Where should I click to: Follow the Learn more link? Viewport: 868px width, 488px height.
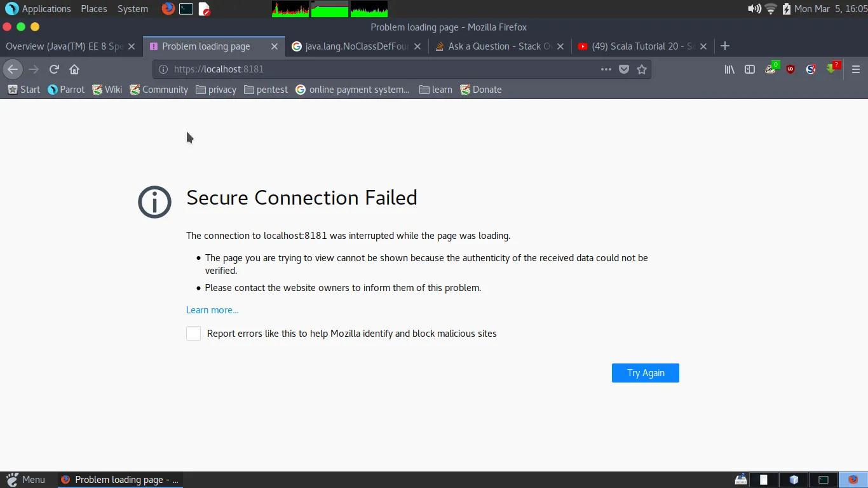pos(212,310)
